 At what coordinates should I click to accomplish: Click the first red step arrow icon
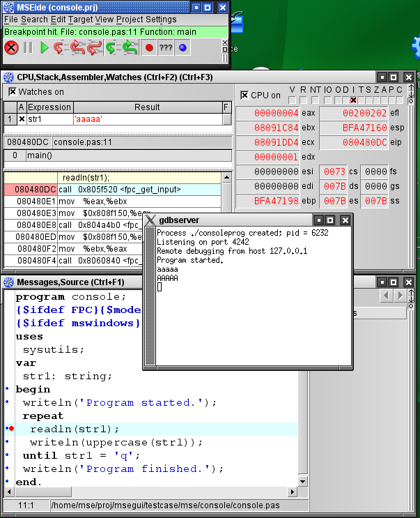point(61,48)
